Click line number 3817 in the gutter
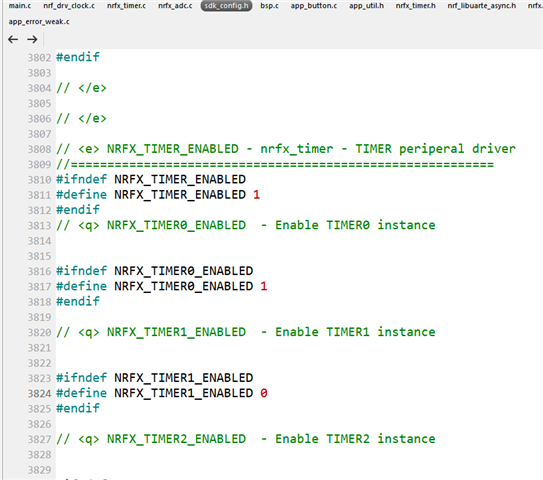The image size is (543, 480). coord(39,286)
